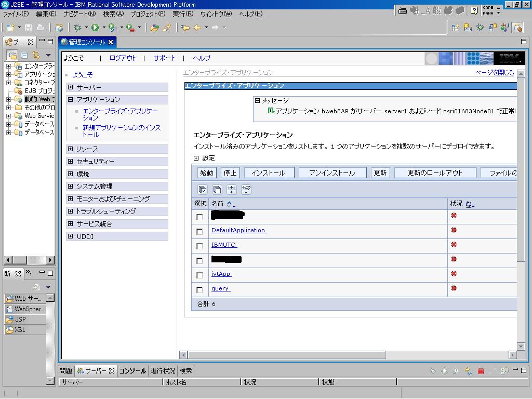Screen dimensions: 532x399
Task: Click the 停止 button
Action: 230,173
